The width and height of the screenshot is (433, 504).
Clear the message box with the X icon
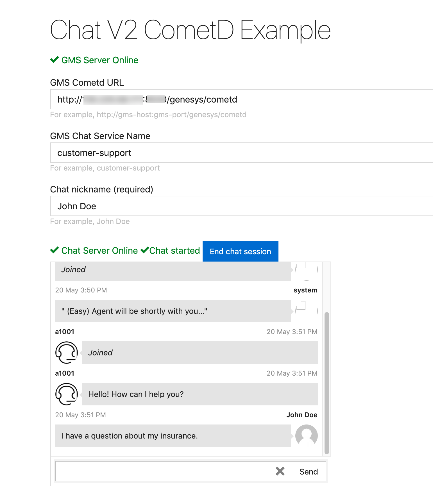[x=280, y=471]
